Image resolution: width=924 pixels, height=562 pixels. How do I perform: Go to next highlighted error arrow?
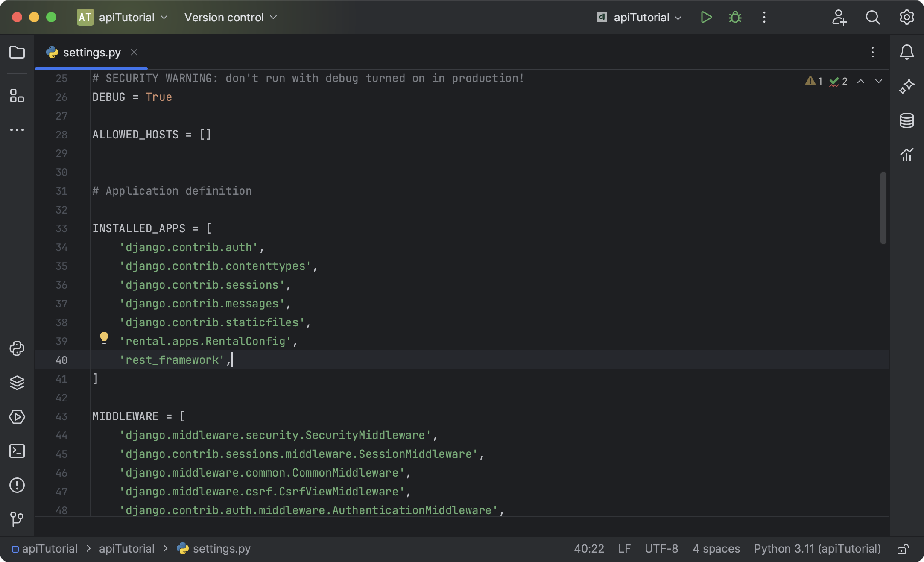click(879, 81)
